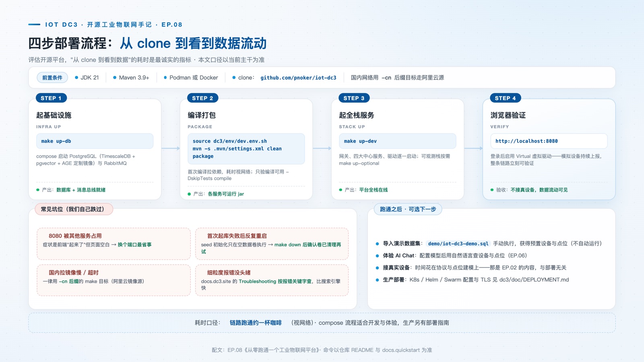
Task: Click the 导入演示数据集 bullet item
Action: (489, 243)
